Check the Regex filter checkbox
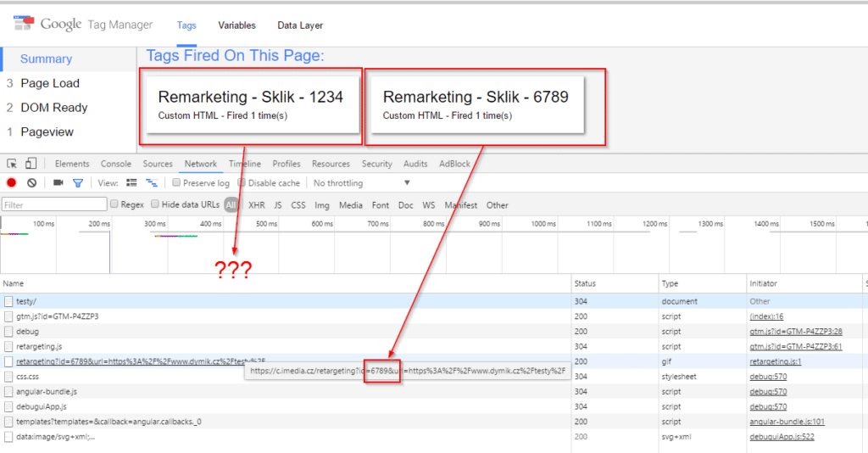 click(x=114, y=204)
